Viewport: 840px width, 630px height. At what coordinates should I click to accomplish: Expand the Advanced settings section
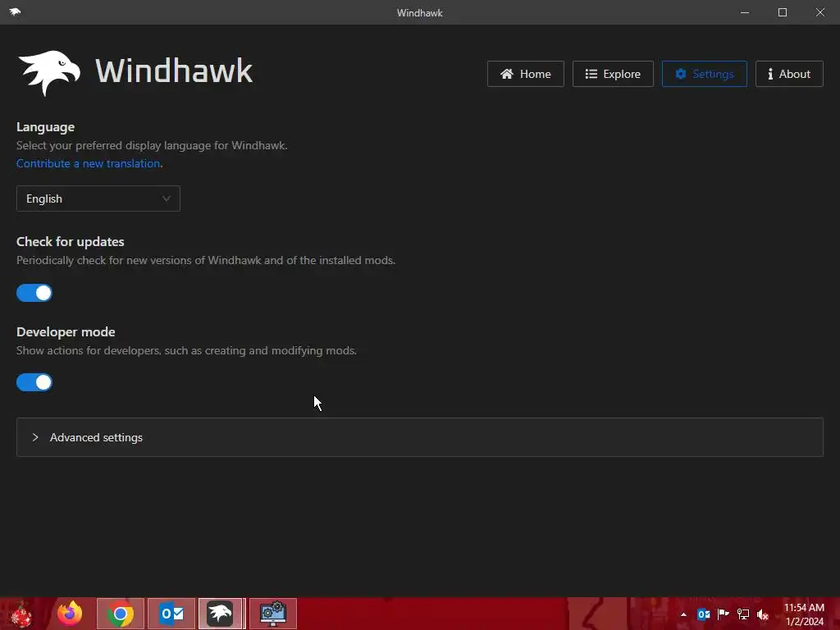coord(419,437)
